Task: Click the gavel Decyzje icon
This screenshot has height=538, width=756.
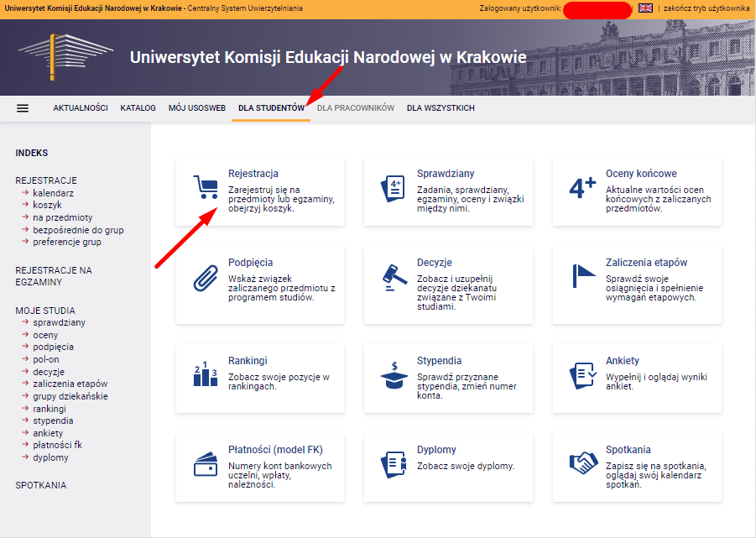Action: pos(393,277)
